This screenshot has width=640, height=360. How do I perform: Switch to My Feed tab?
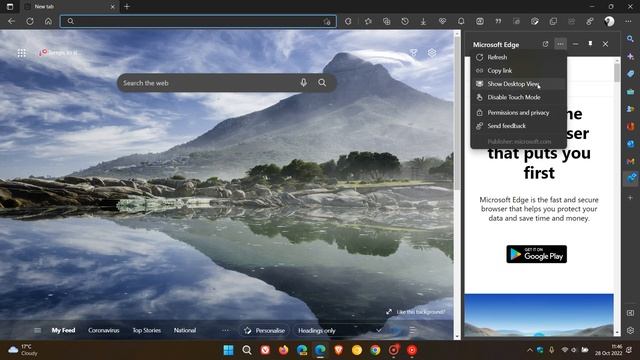(x=63, y=330)
